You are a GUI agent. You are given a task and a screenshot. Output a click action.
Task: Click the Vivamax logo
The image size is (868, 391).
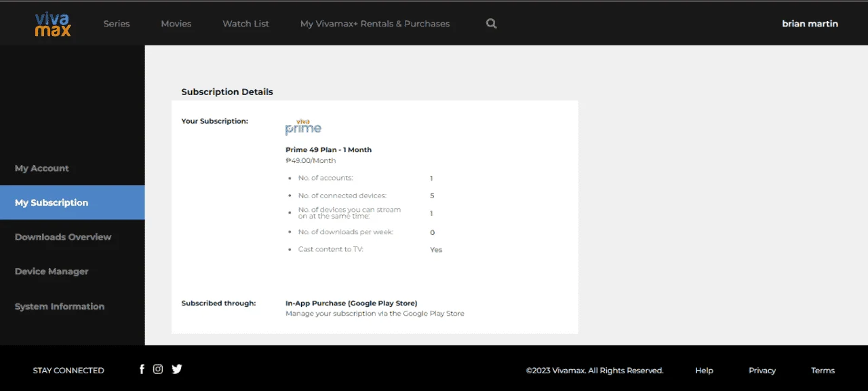pyautogui.click(x=53, y=24)
